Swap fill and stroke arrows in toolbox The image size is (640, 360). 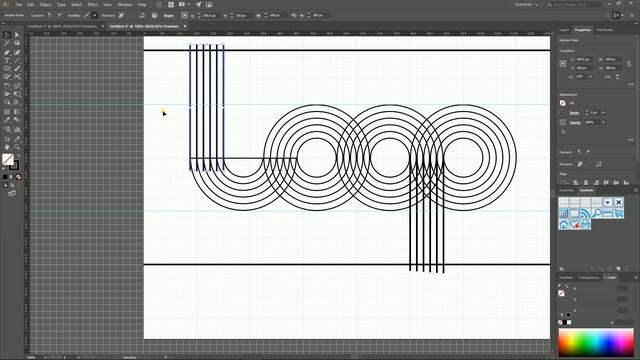[18, 156]
